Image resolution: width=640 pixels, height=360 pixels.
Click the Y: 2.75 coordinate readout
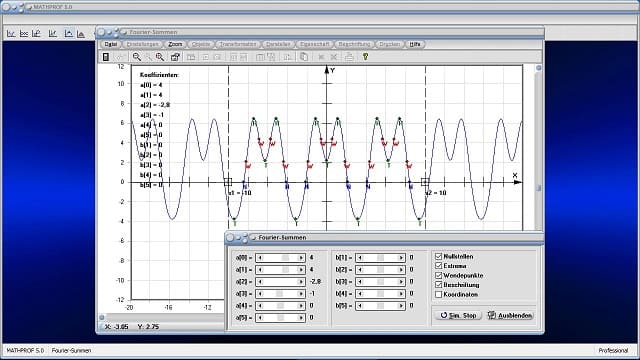pos(149,327)
